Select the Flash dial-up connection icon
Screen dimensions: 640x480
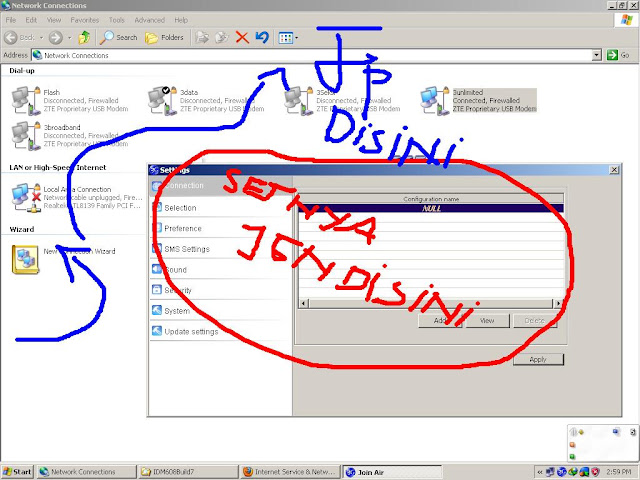(26, 100)
